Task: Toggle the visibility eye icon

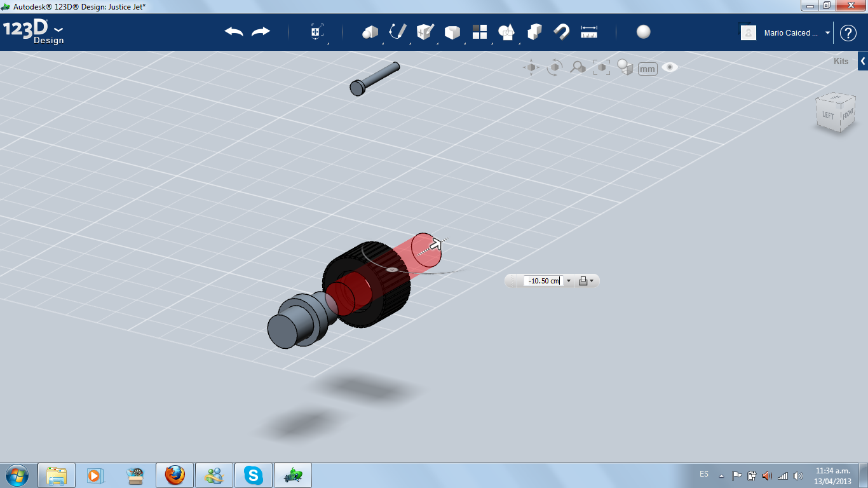Action: (670, 67)
